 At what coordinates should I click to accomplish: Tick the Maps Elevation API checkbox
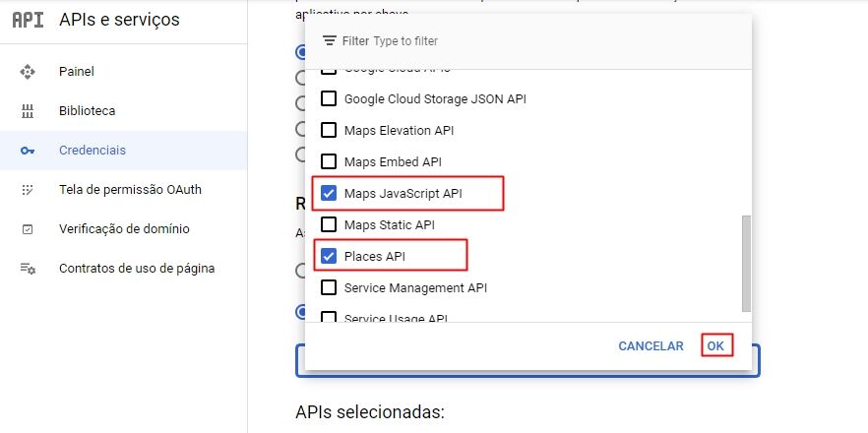(329, 130)
